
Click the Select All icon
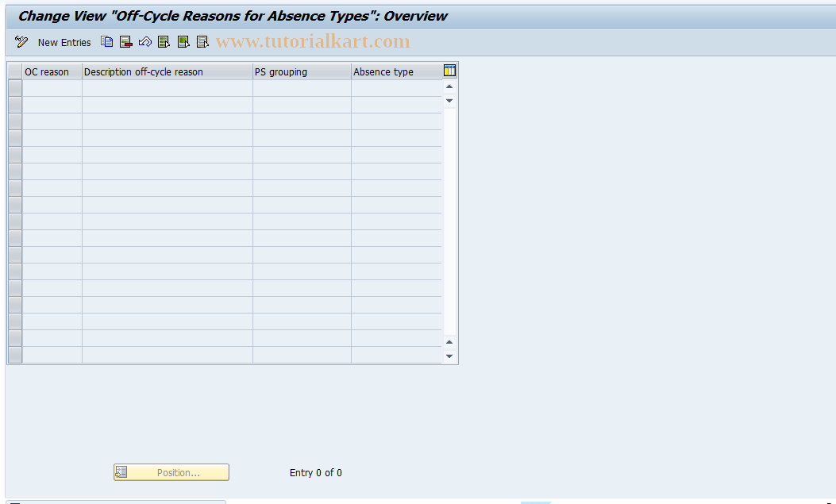click(164, 42)
